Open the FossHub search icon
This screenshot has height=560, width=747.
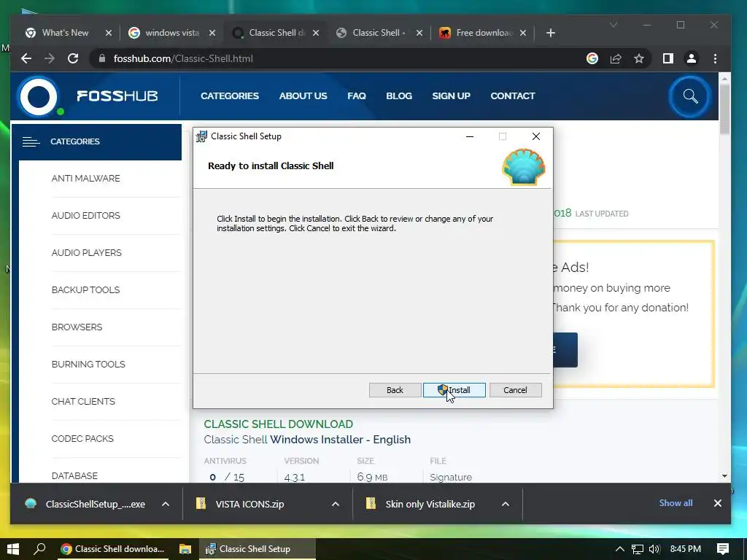click(x=690, y=96)
